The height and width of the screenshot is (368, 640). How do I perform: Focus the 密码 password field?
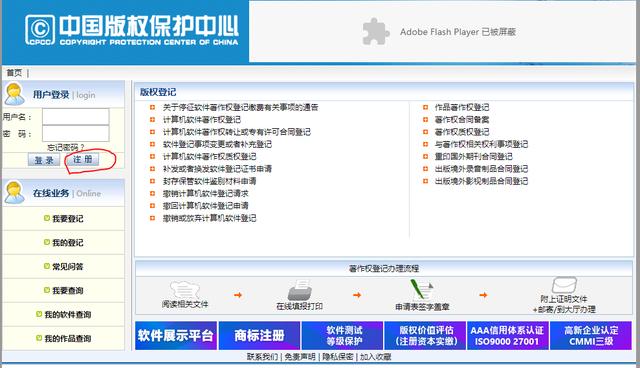tap(76, 133)
